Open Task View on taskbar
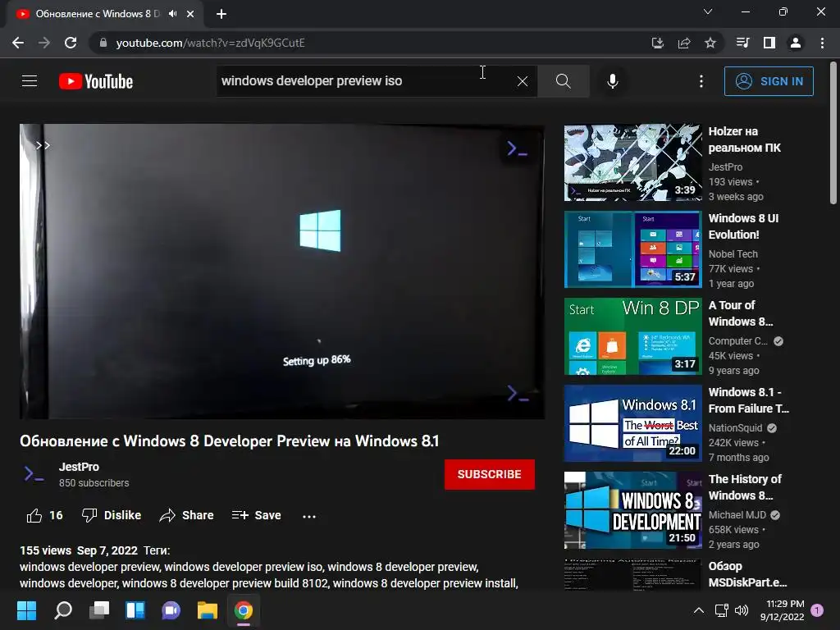840x630 pixels. 99,610
